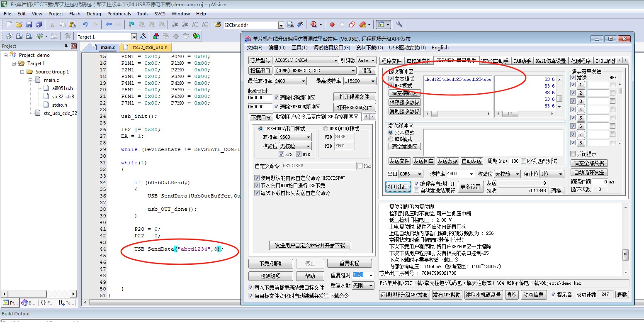644x322 pixels.
Task: Start debug session with the magnifier-d icon
Action: tap(314, 24)
